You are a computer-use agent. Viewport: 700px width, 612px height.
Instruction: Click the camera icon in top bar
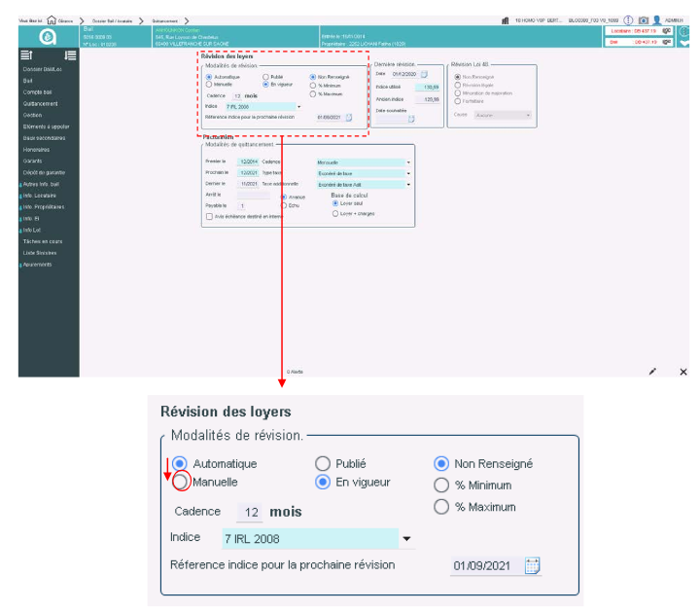[x=643, y=19]
